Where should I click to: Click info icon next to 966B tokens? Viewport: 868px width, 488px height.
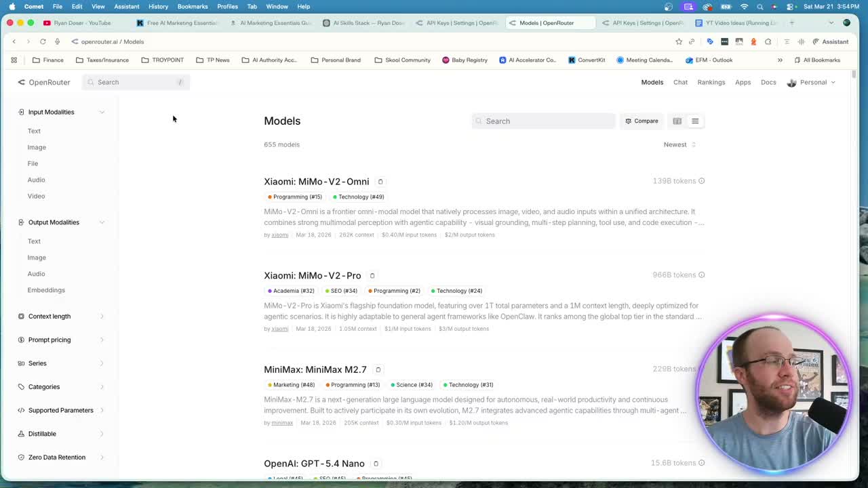[x=702, y=274]
